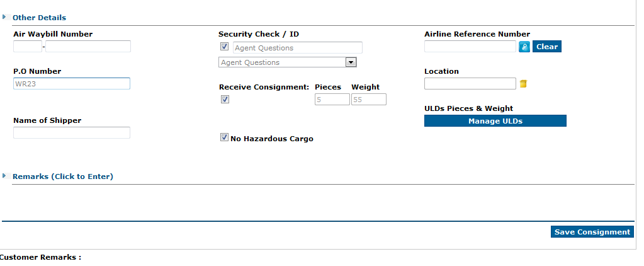Image resolution: width=644 pixels, height=266 pixels.
Task: Focus the Air Waybill prefix field
Action: click(28, 47)
